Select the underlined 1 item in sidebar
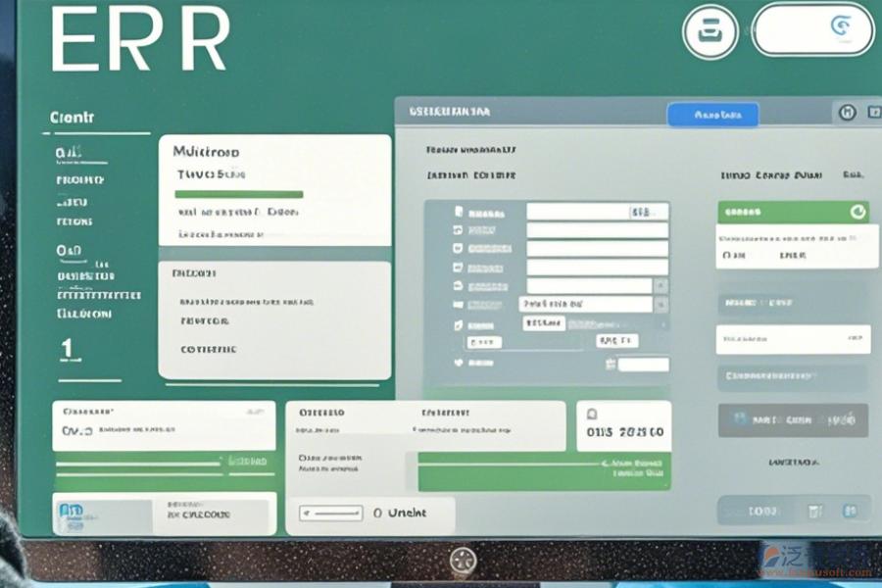Screen dimensions: 882x588 pyautogui.click(x=67, y=349)
